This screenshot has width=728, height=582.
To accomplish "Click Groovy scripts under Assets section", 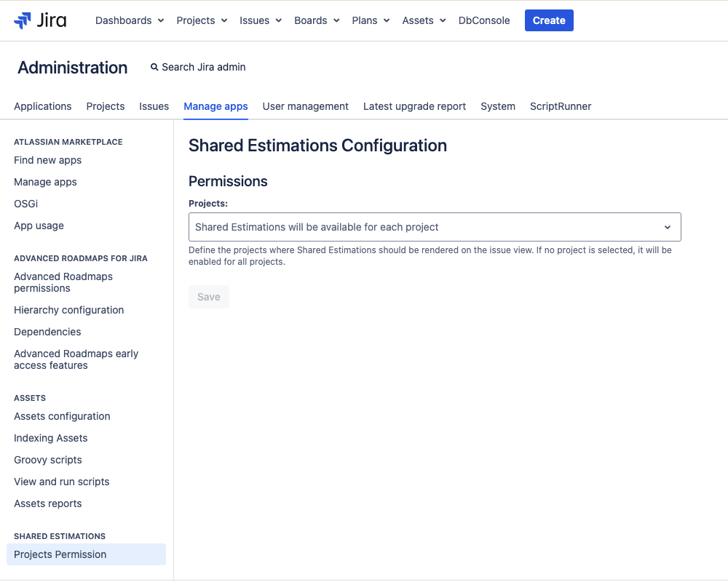I will coord(47,460).
